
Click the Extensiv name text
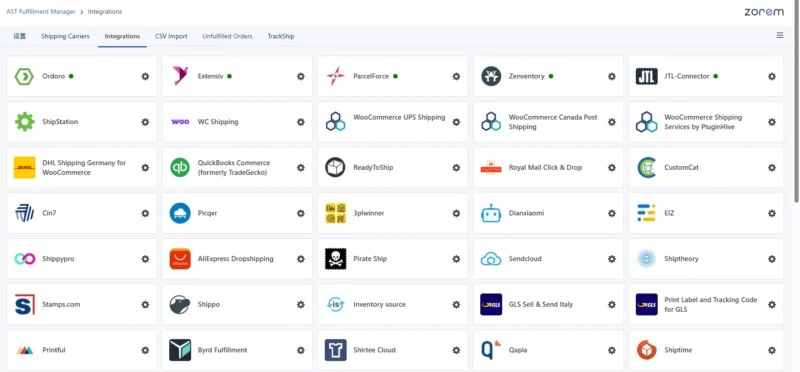coord(211,76)
